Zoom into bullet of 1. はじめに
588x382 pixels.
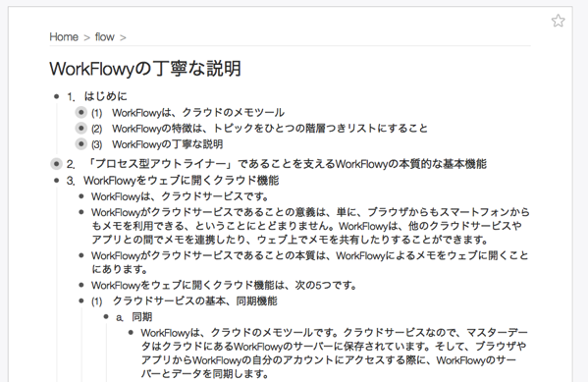tap(56, 96)
